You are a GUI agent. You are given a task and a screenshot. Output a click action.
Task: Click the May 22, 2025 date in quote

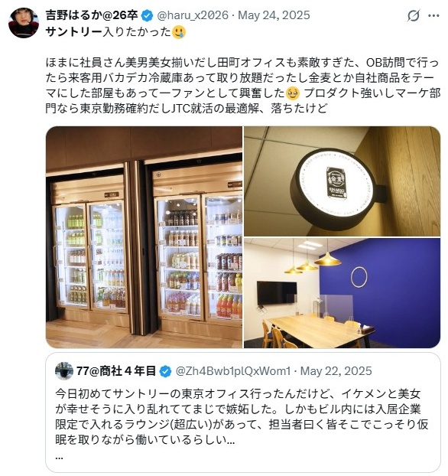coord(336,371)
